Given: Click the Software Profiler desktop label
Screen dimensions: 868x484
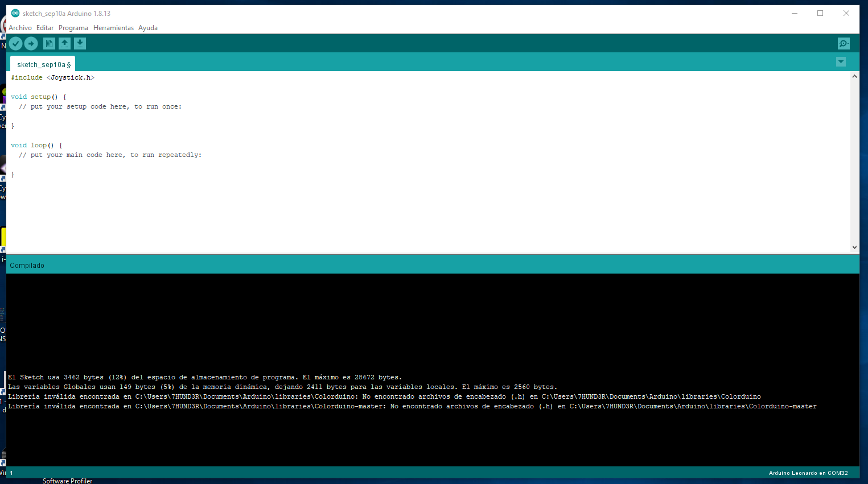Looking at the screenshot, I should coord(67,481).
